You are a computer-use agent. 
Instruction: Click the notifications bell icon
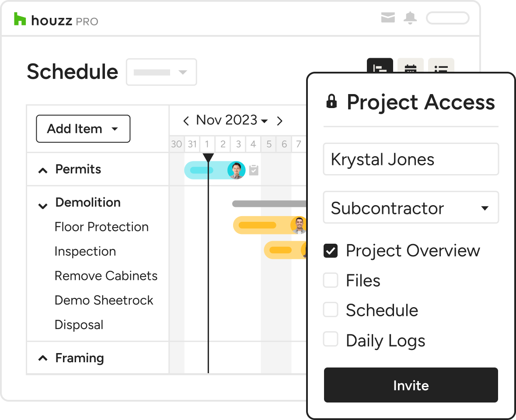tap(410, 18)
